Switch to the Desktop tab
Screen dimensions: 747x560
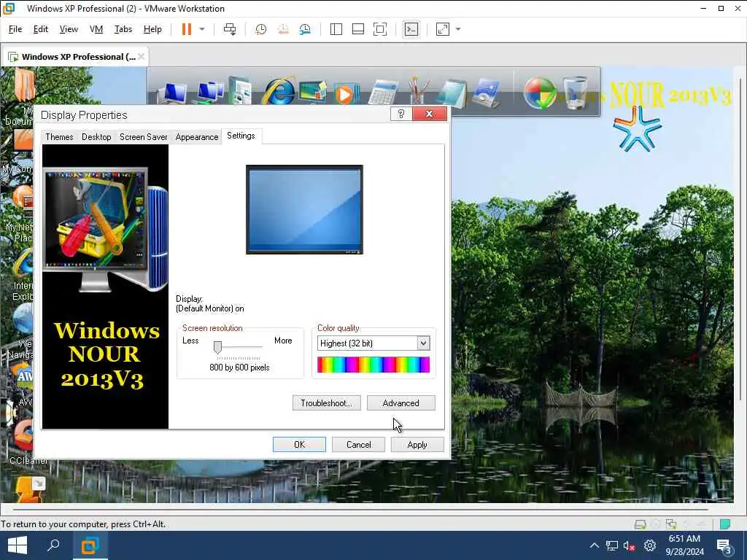[x=96, y=136]
